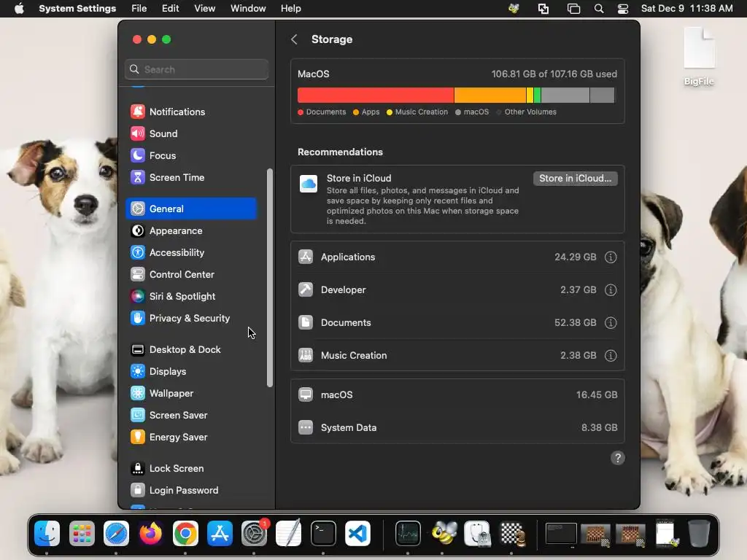
Task: Click the red Documents storage bar segment
Action: (376, 96)
